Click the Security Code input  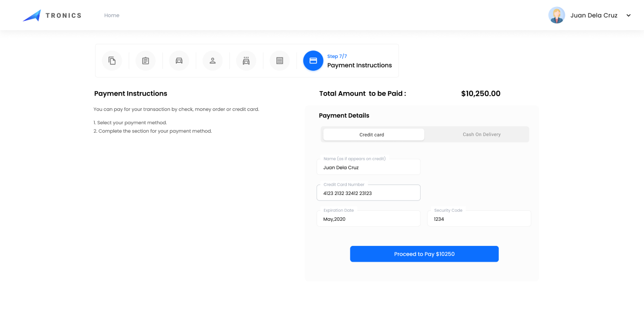[x=479, y=219]
